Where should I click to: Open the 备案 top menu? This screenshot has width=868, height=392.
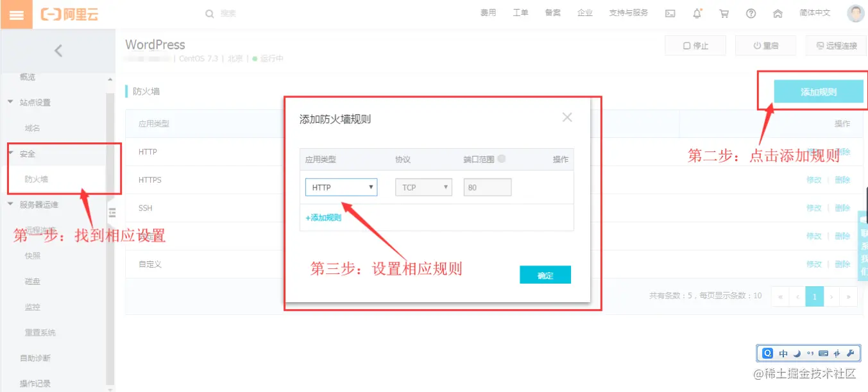point(552,13)
